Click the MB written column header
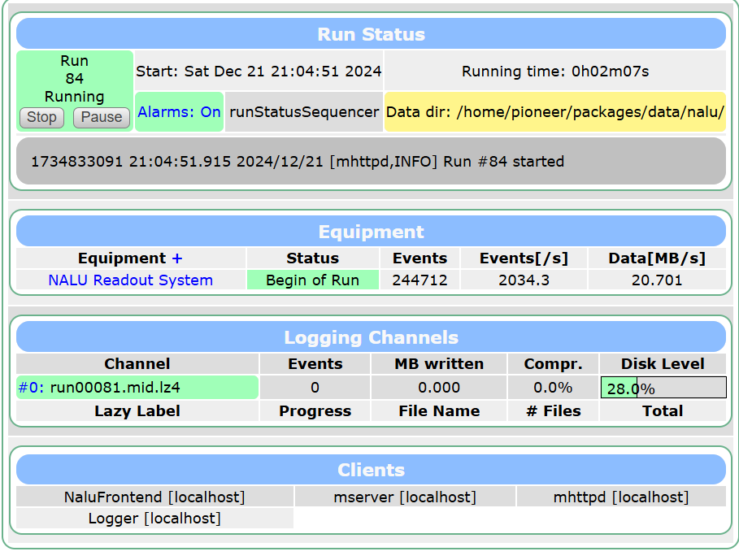Viewport: 739px width, 560px height. (439, 364)
